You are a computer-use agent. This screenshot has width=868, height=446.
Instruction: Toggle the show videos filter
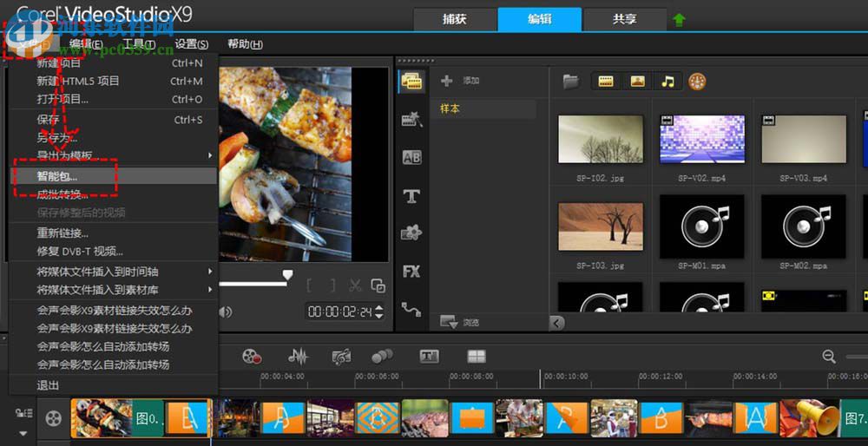pos(606,82)
